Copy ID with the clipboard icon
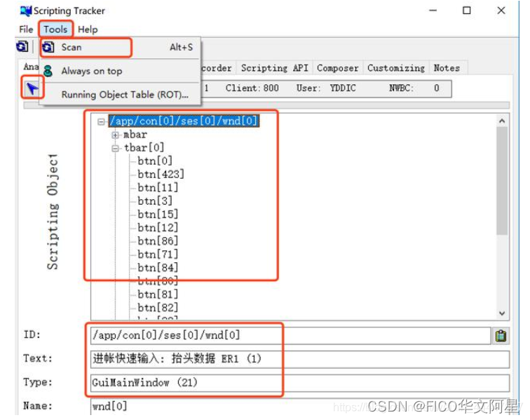 (x=501, y=336)
